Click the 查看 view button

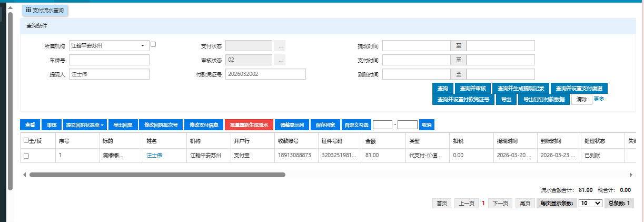pos(30,125)
